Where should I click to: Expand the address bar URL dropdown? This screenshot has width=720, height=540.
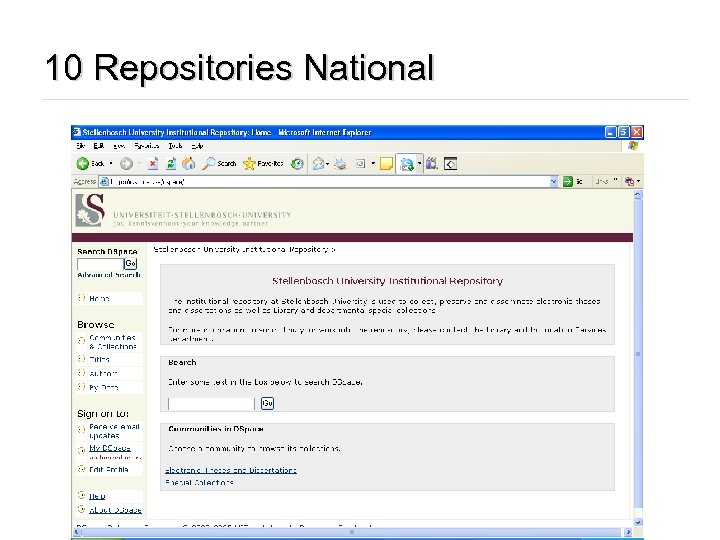pyautogui.click(x=554, y=182)
